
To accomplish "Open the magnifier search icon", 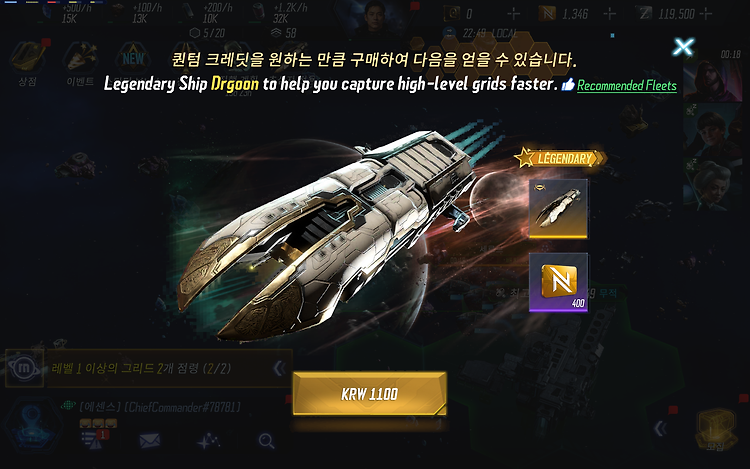I will (x=266, y=440).
